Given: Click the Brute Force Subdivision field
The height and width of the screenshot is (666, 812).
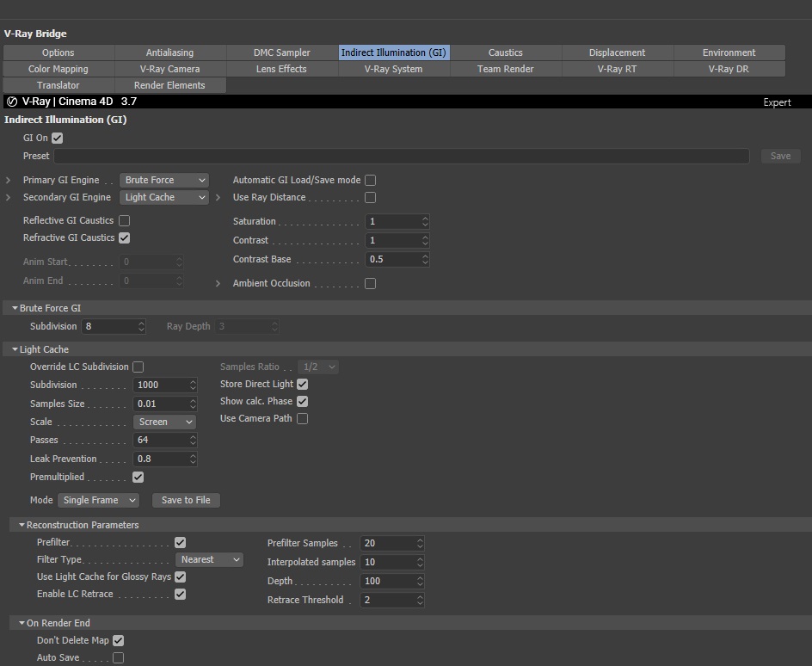Looking at the screenshot, I should (114, 326).
